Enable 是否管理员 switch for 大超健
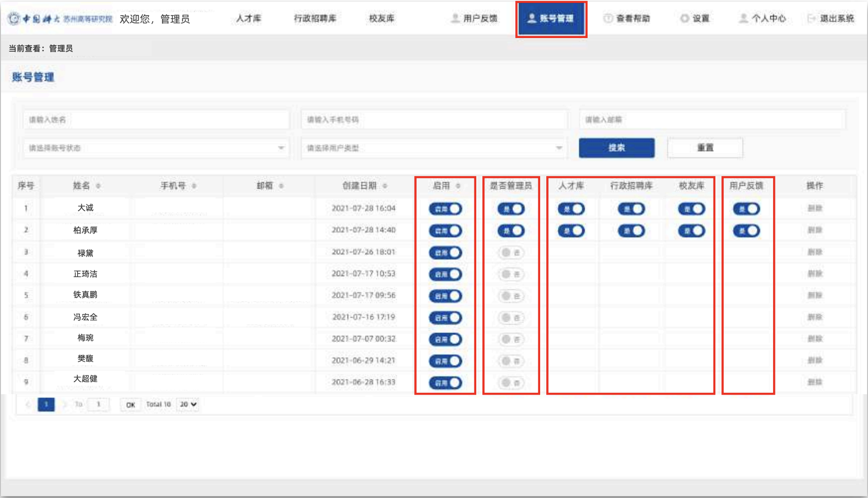Image resolution: width=868 pixels, height=498 pixels. (511, 383)
